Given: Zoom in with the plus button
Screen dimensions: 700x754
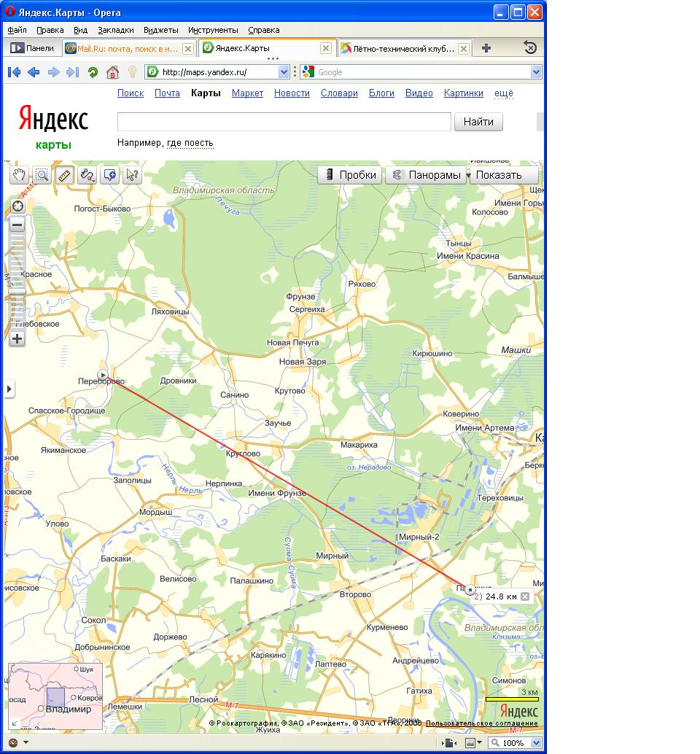Looking at the screenshot, I should pyautogui.click(x=17, y=339).
